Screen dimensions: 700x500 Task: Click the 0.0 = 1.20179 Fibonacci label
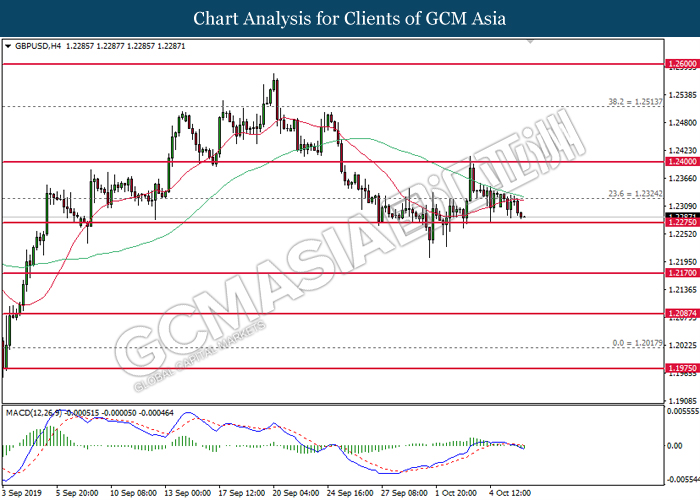point(638,343)
